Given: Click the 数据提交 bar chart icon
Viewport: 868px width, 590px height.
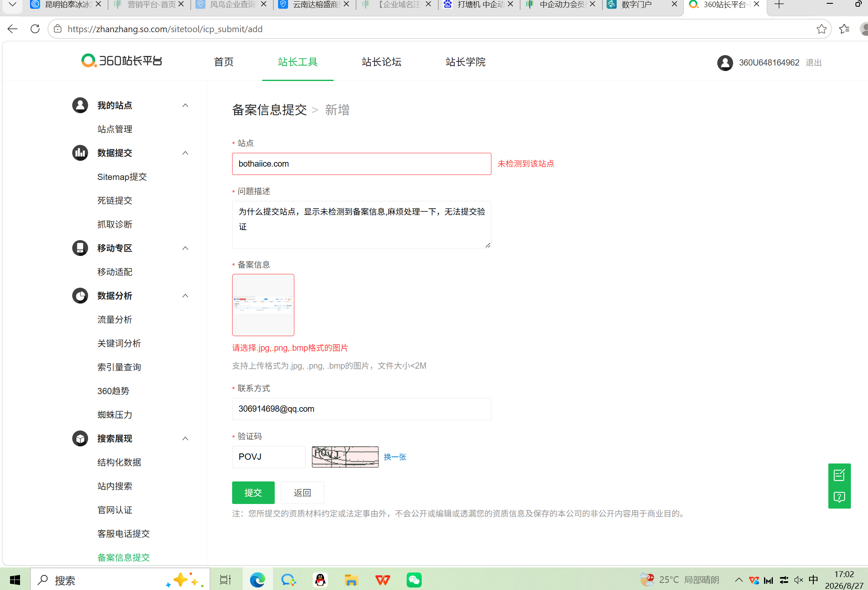Looking at the screenshot, I should tap(80, 153).
